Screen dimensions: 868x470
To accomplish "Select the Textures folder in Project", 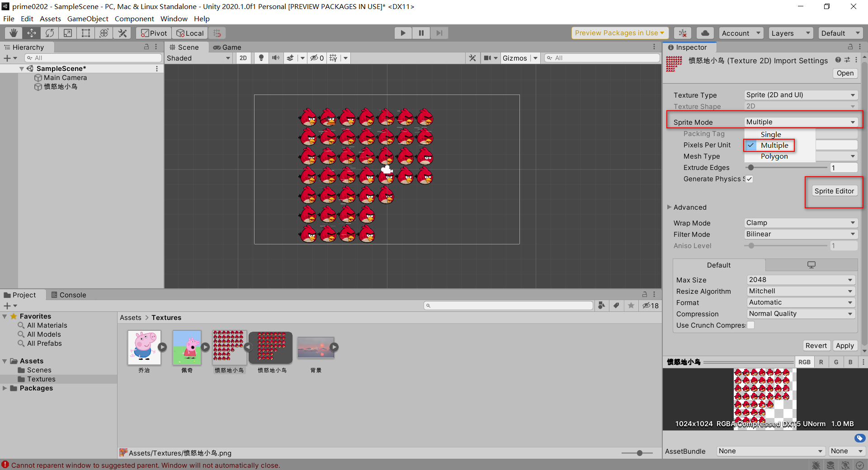I will [x=41, y=379].
